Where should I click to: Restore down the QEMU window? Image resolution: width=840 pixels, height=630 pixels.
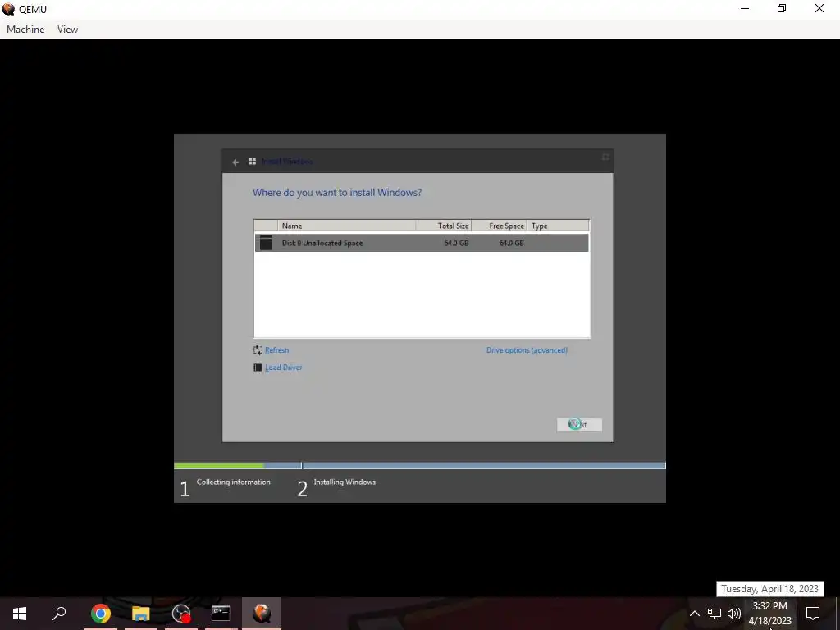point(782,8)
